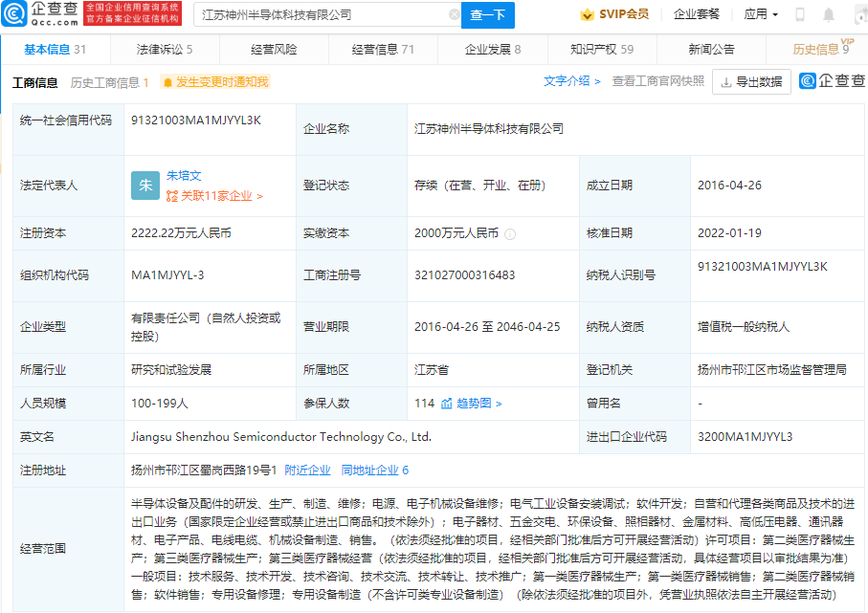
Task: Expand the 文字介绍 section
Action: (x=572, y=81)
